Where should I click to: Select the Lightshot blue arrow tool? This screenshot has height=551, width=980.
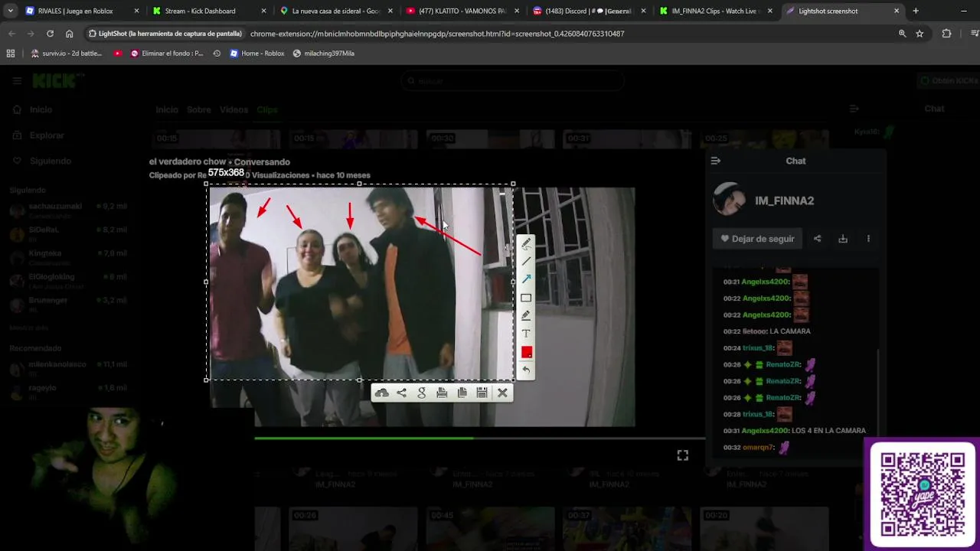[526, 279]
